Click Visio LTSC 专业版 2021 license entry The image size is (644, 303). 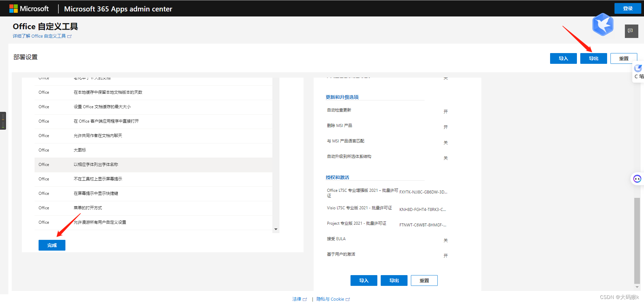click(359, 208)
